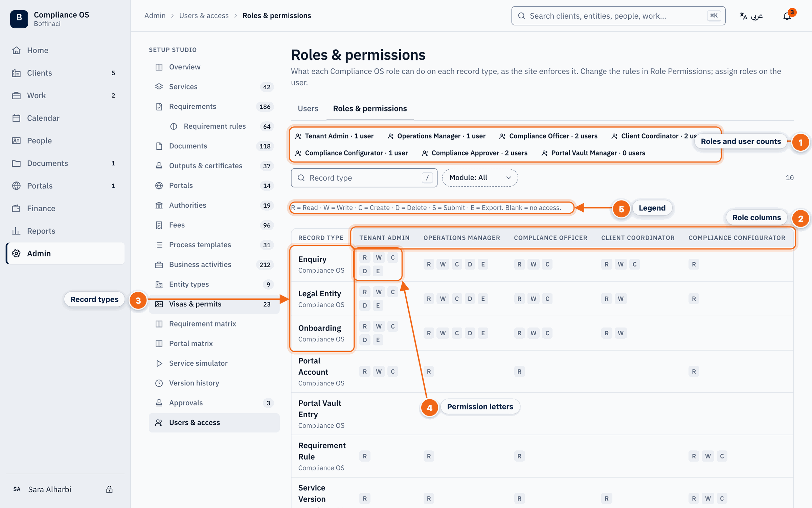
Task: Open Outputs & certificates in Setup Studio
Action: coord(214,166)
